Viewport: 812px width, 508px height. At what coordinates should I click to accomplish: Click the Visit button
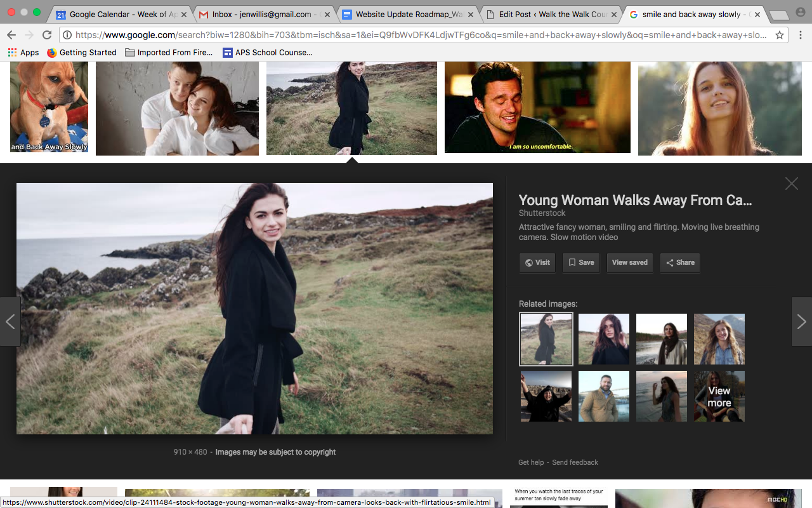point(537,263)
